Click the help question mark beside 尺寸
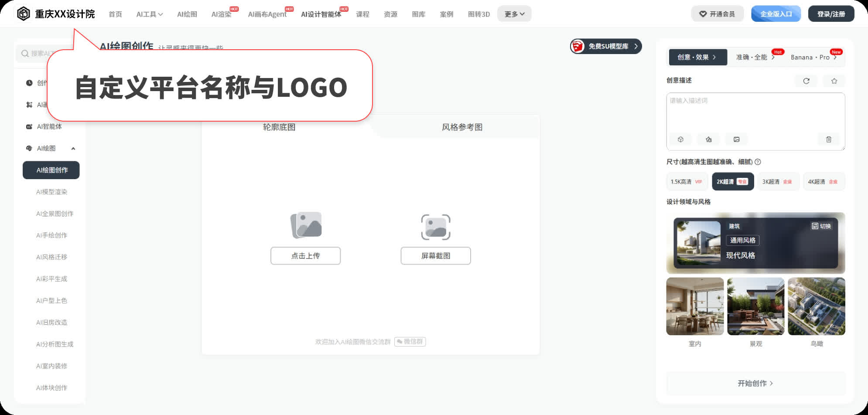868x415 pixels. pos(758,162)
